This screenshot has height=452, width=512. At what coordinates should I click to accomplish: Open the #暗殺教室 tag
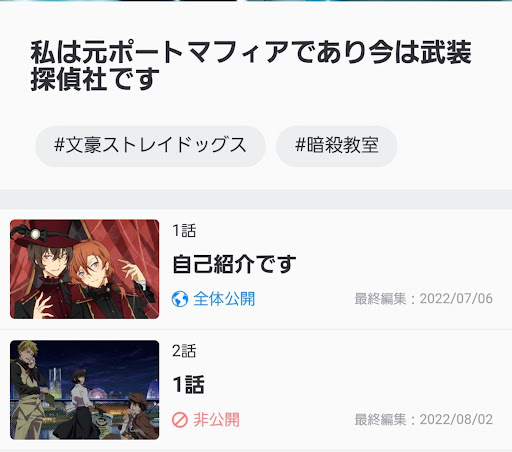click(337, 146)
